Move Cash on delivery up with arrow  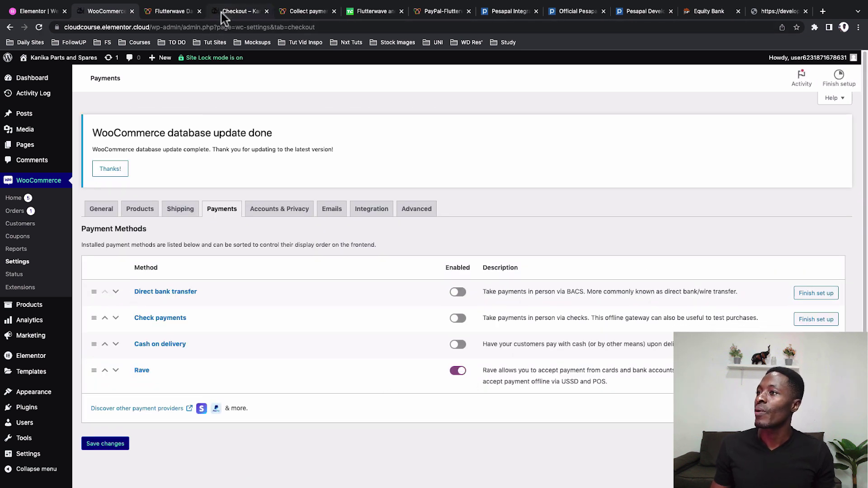pos(105,344)
